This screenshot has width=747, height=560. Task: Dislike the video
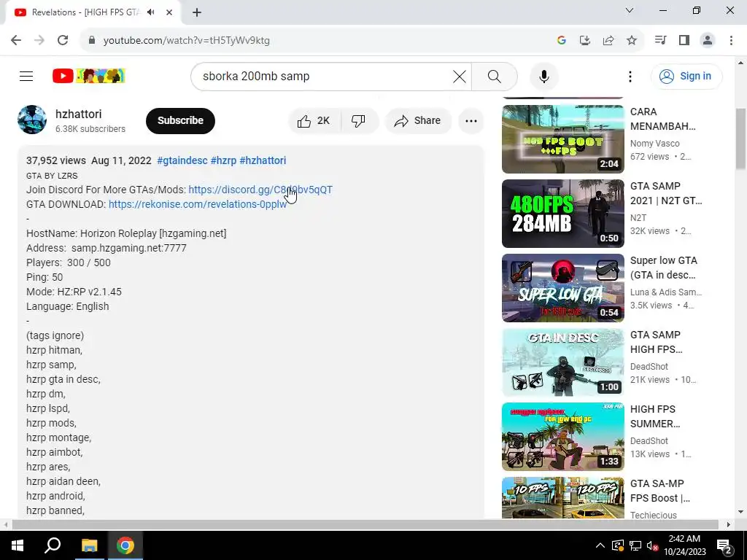pos(359,121)
